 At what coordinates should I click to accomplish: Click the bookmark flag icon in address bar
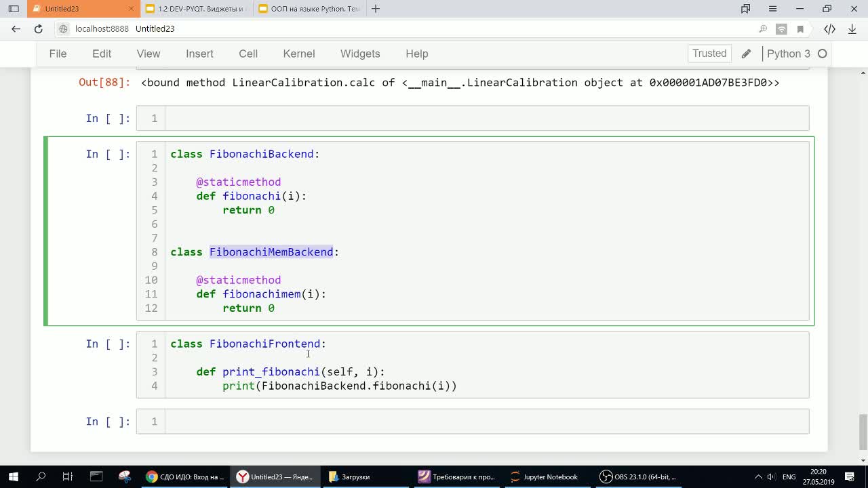[800, 29]
